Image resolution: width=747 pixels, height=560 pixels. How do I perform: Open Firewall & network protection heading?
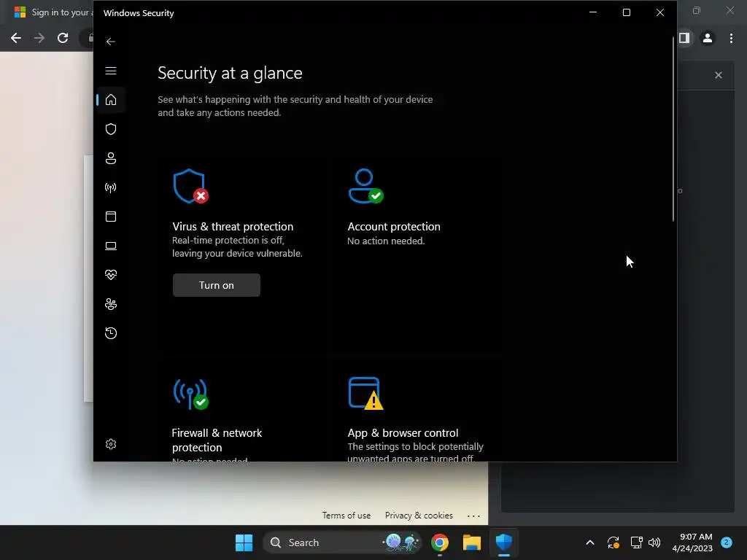click(x=217, y=440)
